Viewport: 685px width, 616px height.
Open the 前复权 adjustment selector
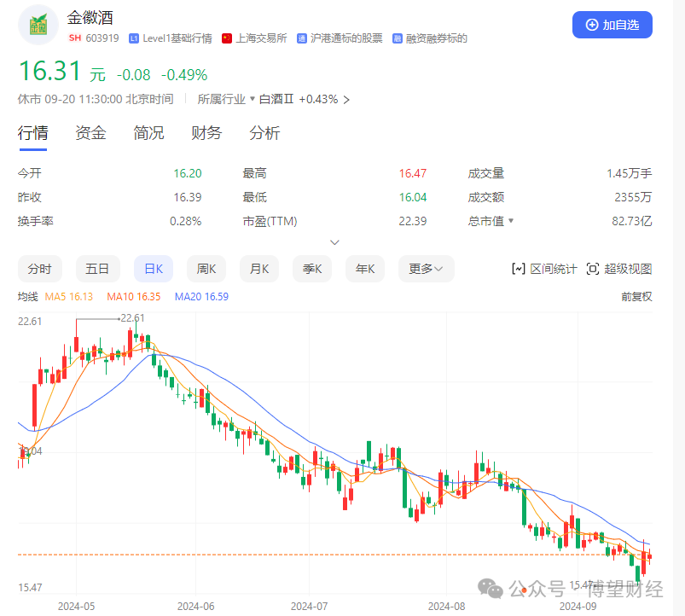[636, 297]
